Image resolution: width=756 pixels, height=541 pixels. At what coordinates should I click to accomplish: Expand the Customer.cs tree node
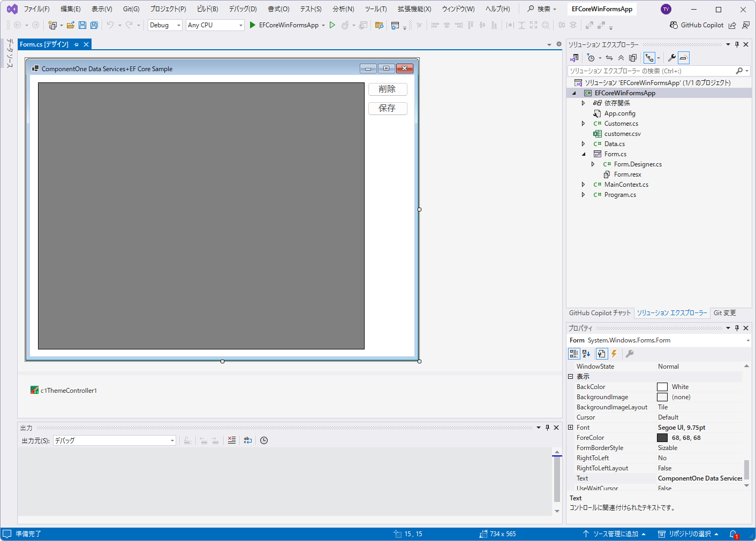584,124
